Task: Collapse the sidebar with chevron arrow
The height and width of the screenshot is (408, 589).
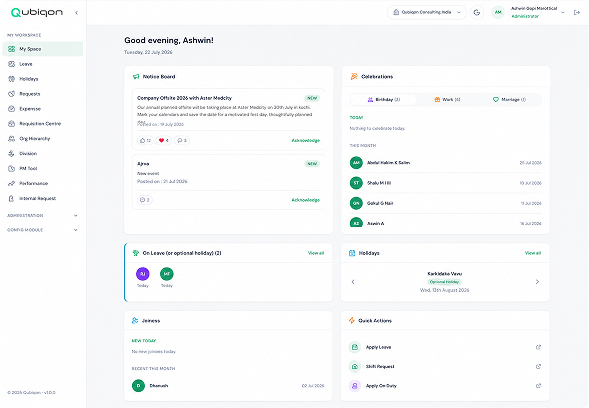Action: [76, 13]
